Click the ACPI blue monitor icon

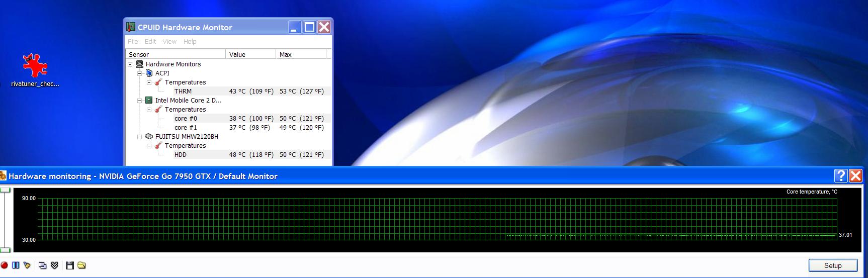click(149, 73)
